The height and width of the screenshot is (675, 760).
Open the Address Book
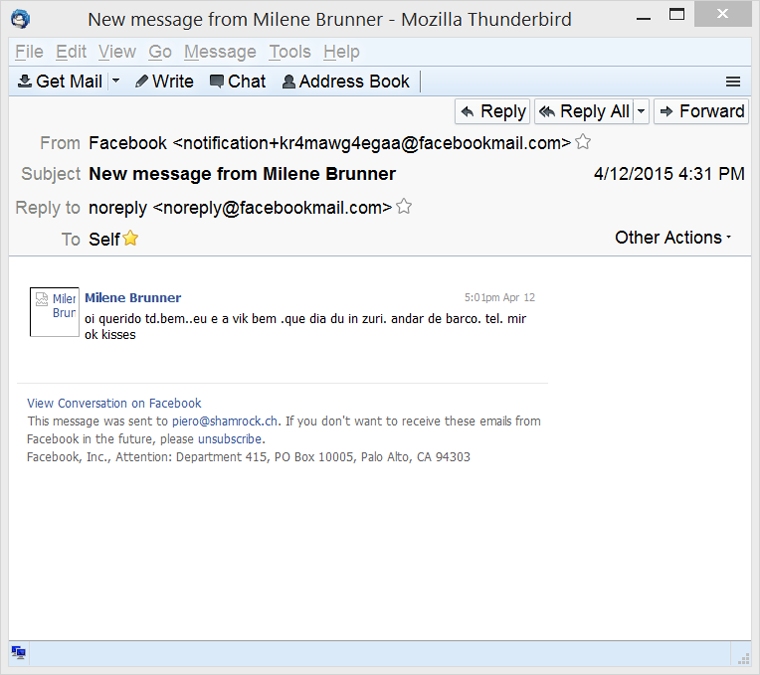click(346, 82)
